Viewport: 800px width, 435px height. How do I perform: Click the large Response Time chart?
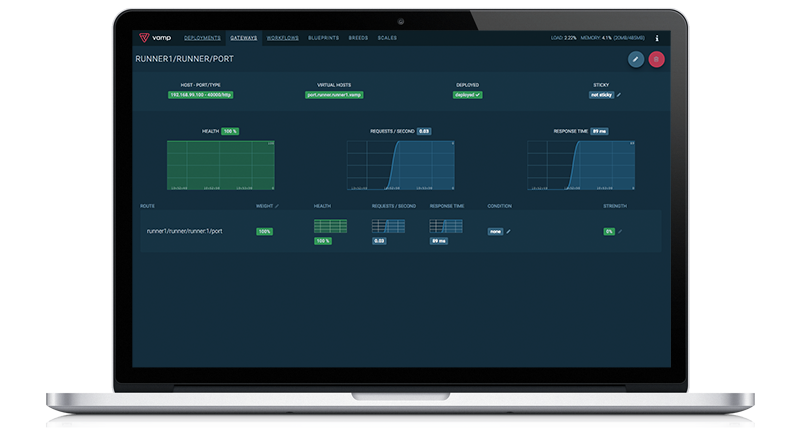pos(581,165)
